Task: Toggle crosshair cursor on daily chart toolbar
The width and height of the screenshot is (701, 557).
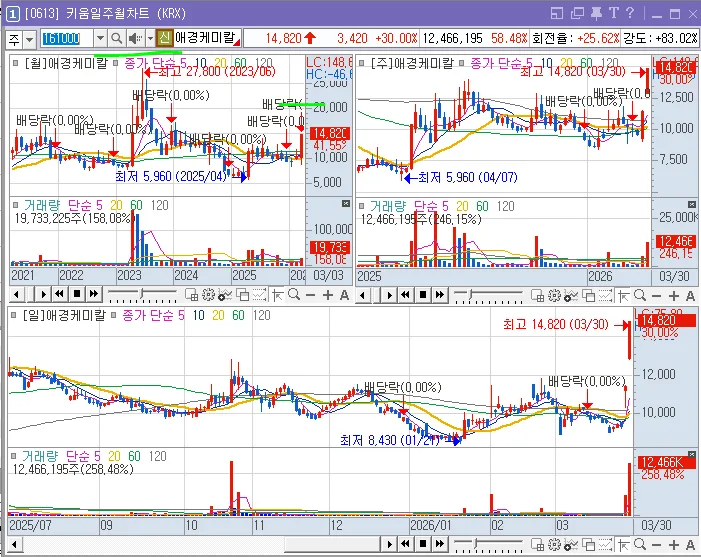Action: pos(623,544)
